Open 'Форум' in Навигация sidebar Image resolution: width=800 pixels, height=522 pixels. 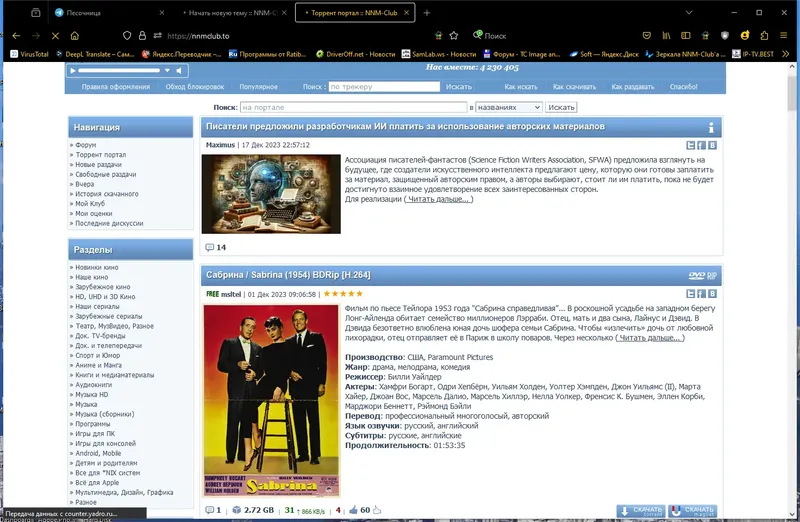86,145
